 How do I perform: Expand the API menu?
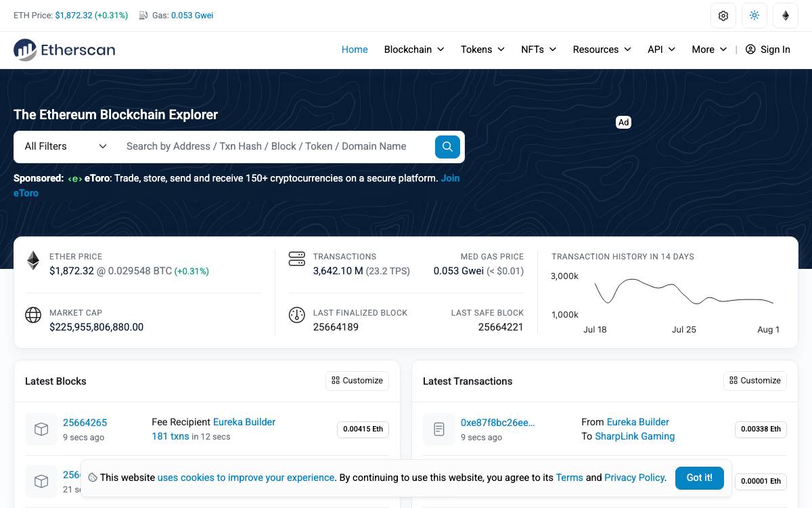tap(661, 49)
